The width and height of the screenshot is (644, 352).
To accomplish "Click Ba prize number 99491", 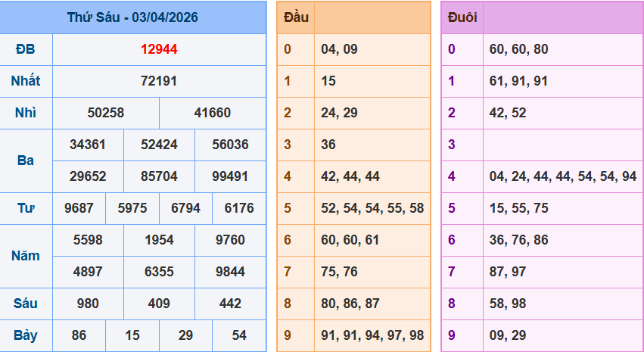I will 230,176.
